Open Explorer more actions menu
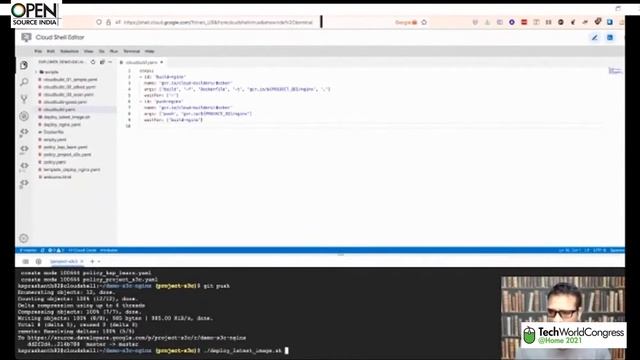 coord(110,62)
